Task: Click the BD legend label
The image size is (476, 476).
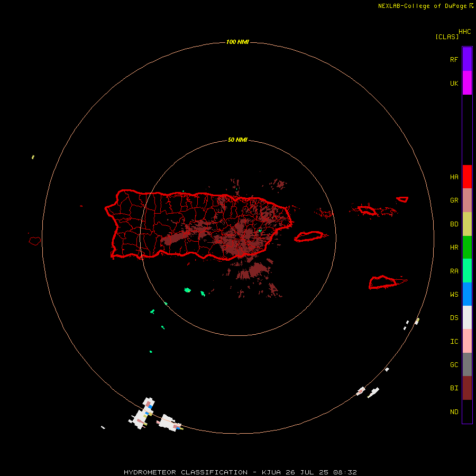Action: (x=454, y=224)
